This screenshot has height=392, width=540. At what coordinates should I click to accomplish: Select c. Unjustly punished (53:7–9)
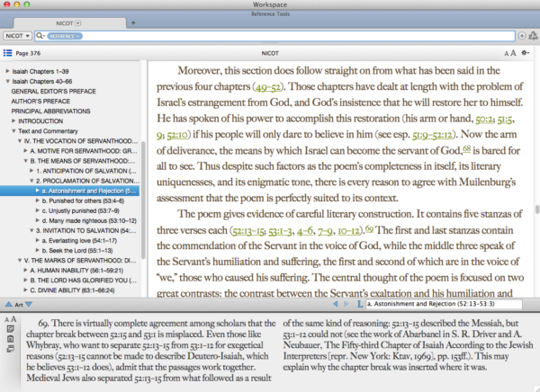[x=81, y=210]
